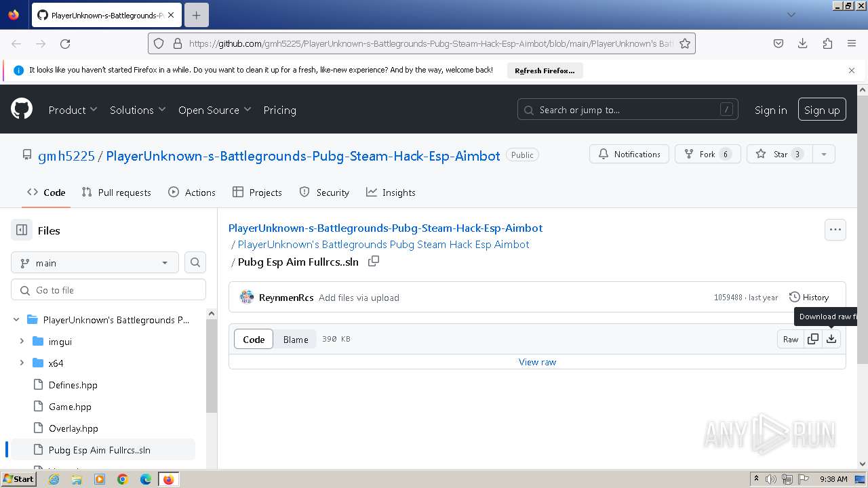Expand the Product menu
868x488 pixels.
point(73,110)
